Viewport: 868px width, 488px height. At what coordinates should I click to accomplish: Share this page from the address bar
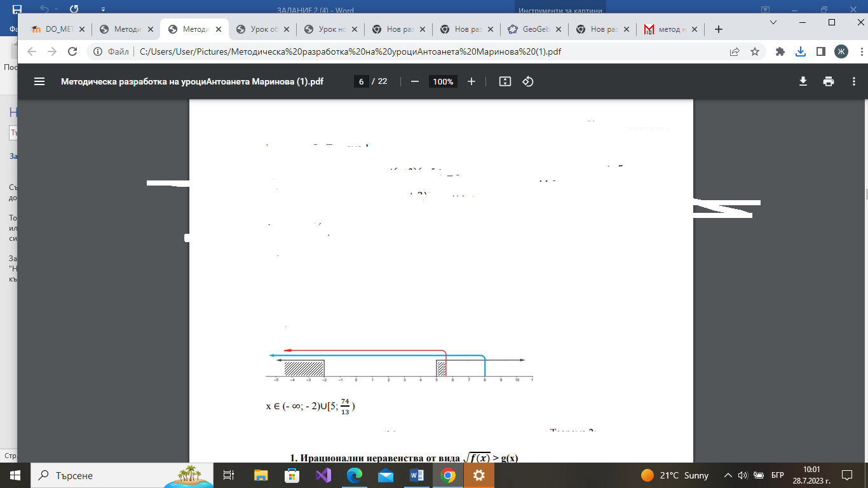coord(735,52)
